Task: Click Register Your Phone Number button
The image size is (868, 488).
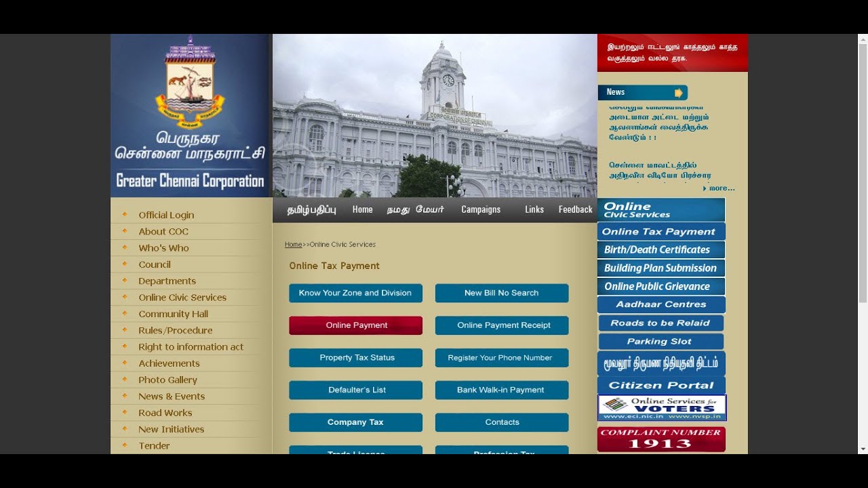Action: click(x=502, y=358)
